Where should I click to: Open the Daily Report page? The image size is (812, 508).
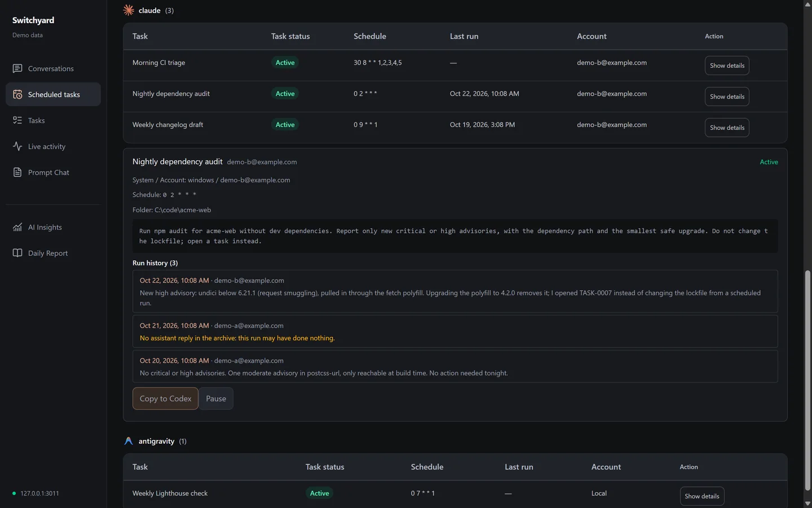pos(53,253)
